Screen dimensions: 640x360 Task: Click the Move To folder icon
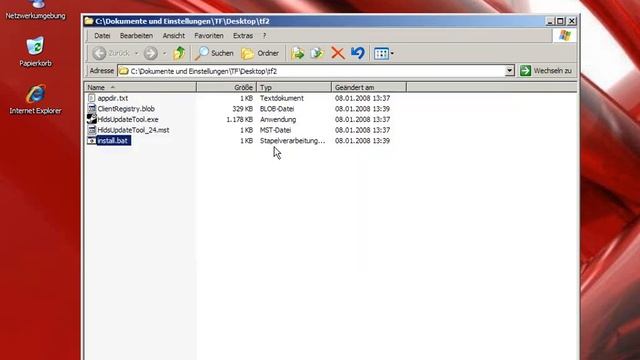click(298, 53)
